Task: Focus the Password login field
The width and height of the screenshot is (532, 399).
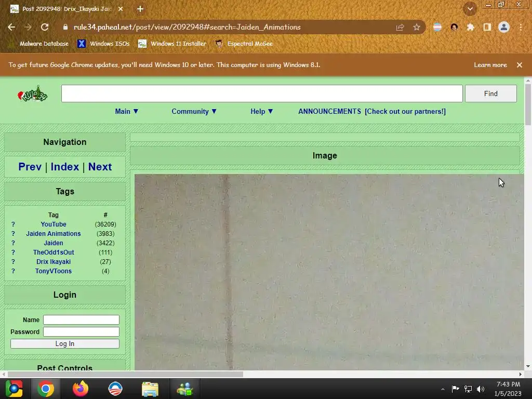Action: 81,331
